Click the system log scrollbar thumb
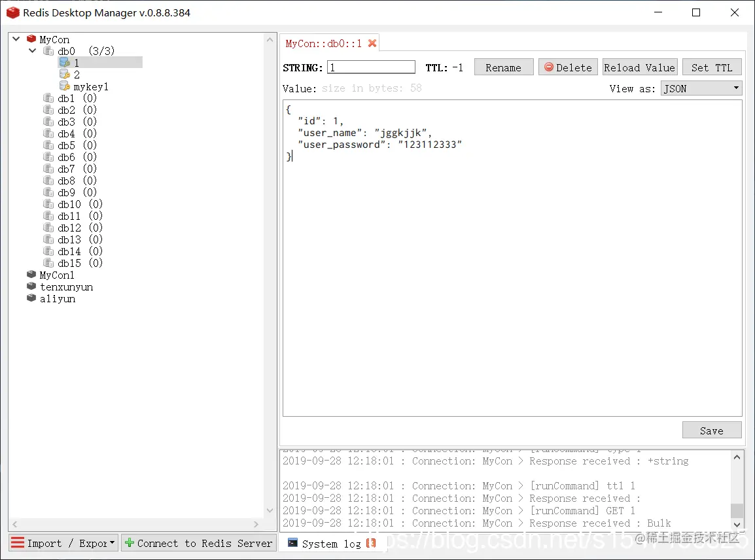The width and height of the screenshot is (755, 560). (x=736, y=510)
